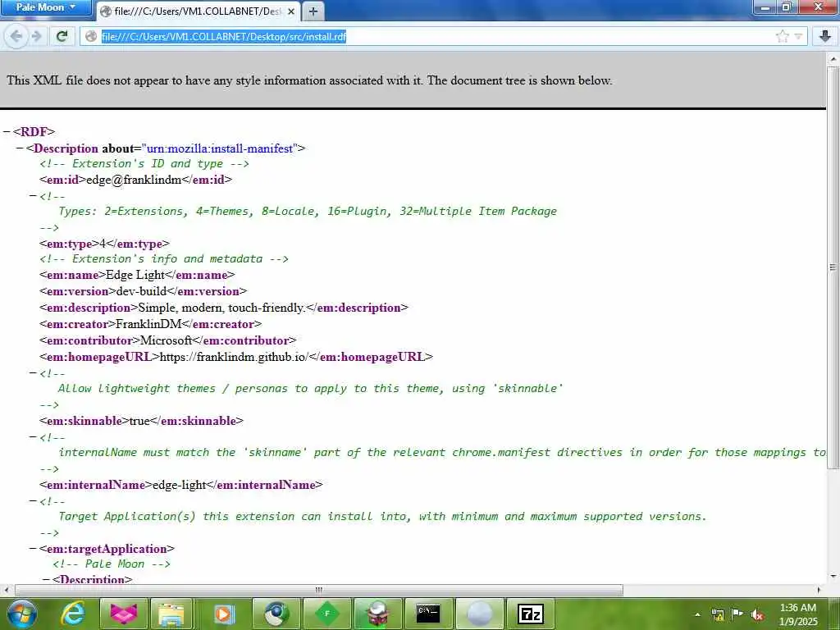Open Windows Explorer folder in taskbar
This screenshot has height=630, width=840.
coord(171,614)
